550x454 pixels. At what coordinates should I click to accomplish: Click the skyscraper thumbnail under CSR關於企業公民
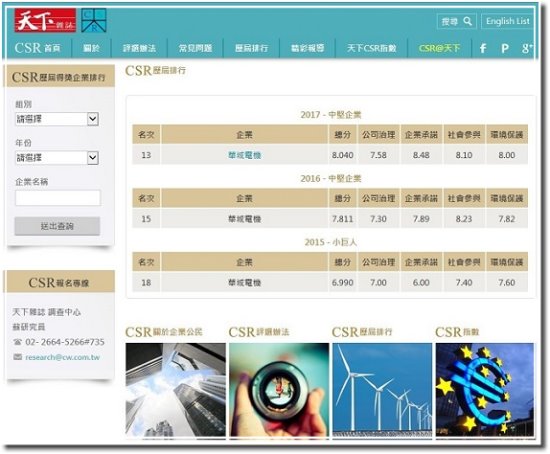pos(176,390)
